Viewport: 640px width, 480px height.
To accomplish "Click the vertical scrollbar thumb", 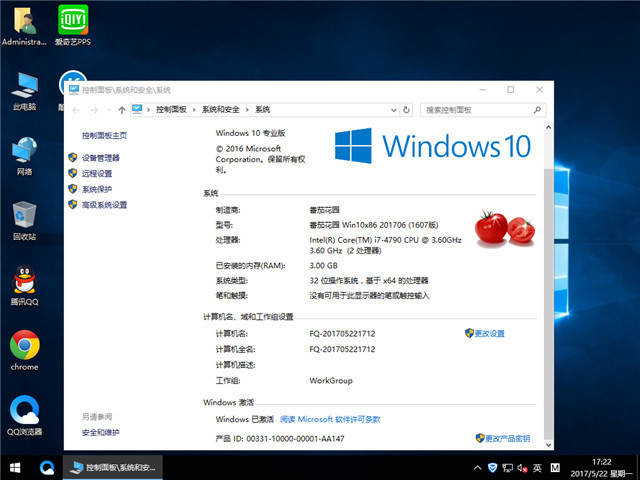I will click(x=549, y=304).
